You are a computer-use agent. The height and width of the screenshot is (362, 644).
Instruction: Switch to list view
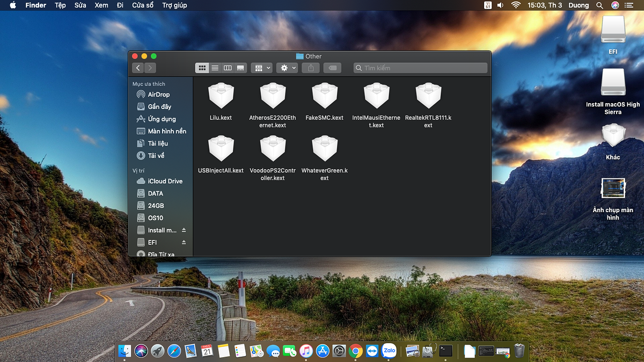[215, 68]
